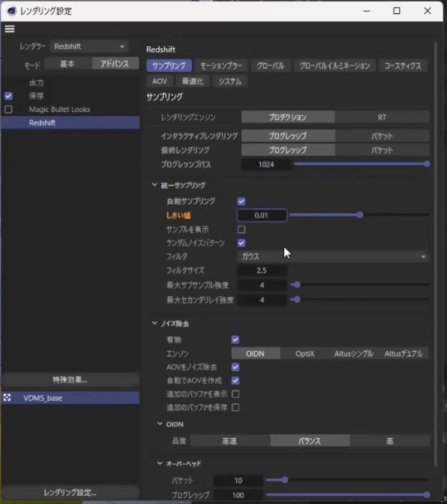The image size is (447, 504).
Task: Click the オーバーヘッド バケット 10 field
Action: pos(238,480)
